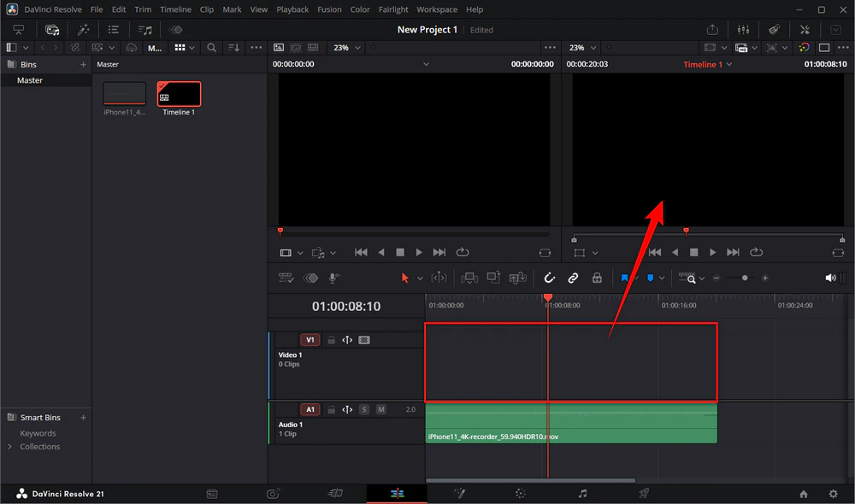
Task: Add a blue marker
Action: pyautogui.click(x=650, y=278)
